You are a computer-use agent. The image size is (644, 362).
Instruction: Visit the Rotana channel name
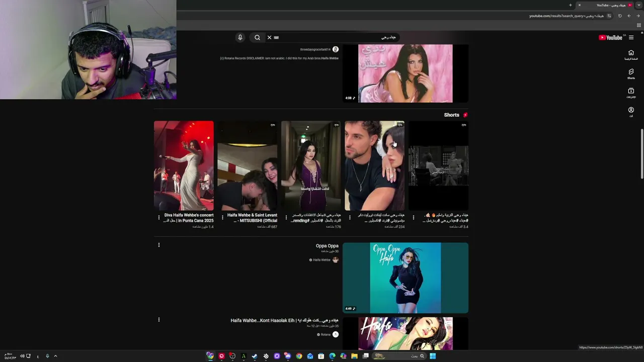coord(326,334)
